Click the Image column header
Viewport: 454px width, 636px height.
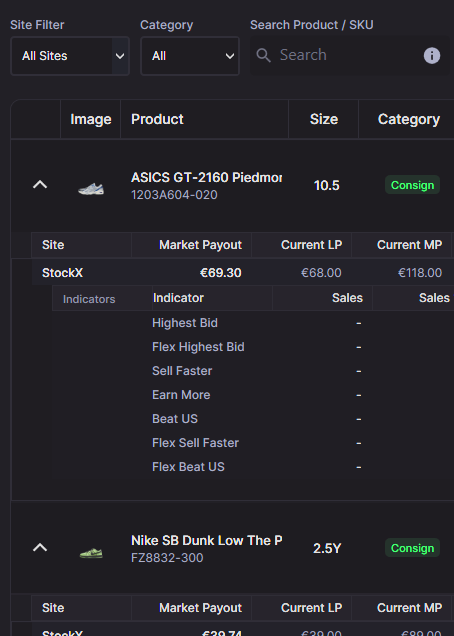(x=90, y=119)
